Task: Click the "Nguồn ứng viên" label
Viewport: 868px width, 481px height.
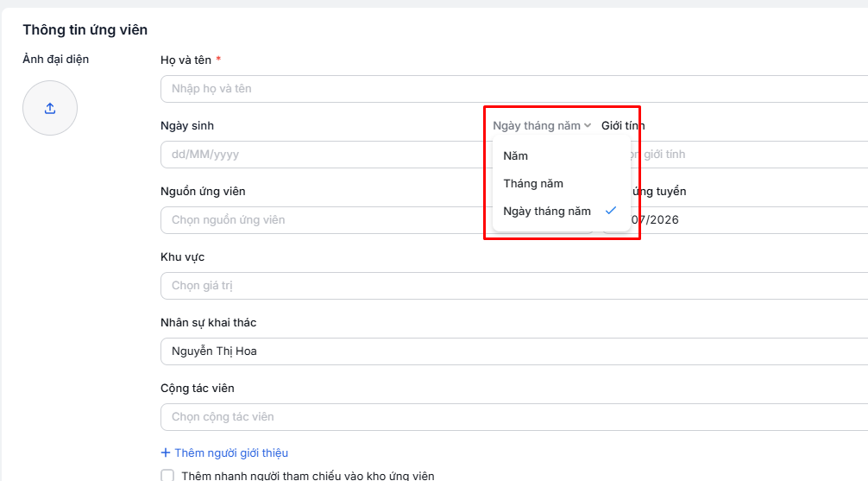Action: 203,191
